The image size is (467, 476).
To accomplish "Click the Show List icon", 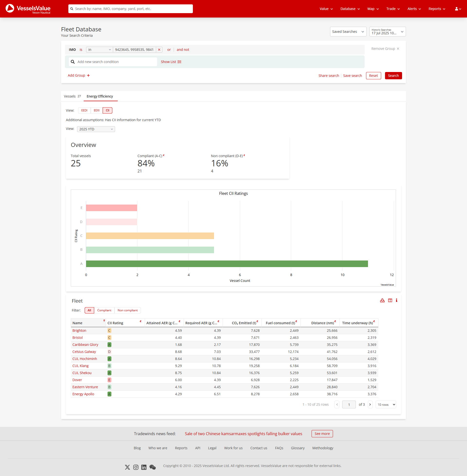I will [x=180, y=62].
